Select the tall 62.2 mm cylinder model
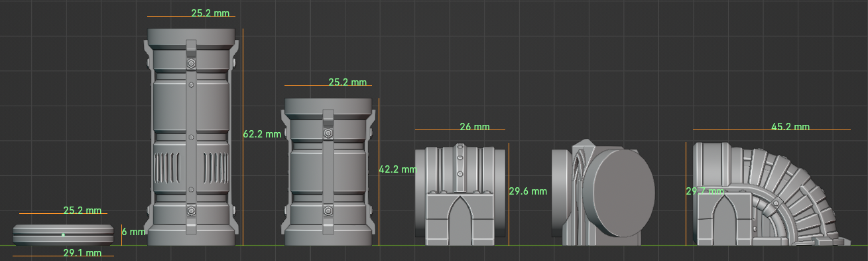868x261 pixels. pyautogui.click(x=191, y=137)
